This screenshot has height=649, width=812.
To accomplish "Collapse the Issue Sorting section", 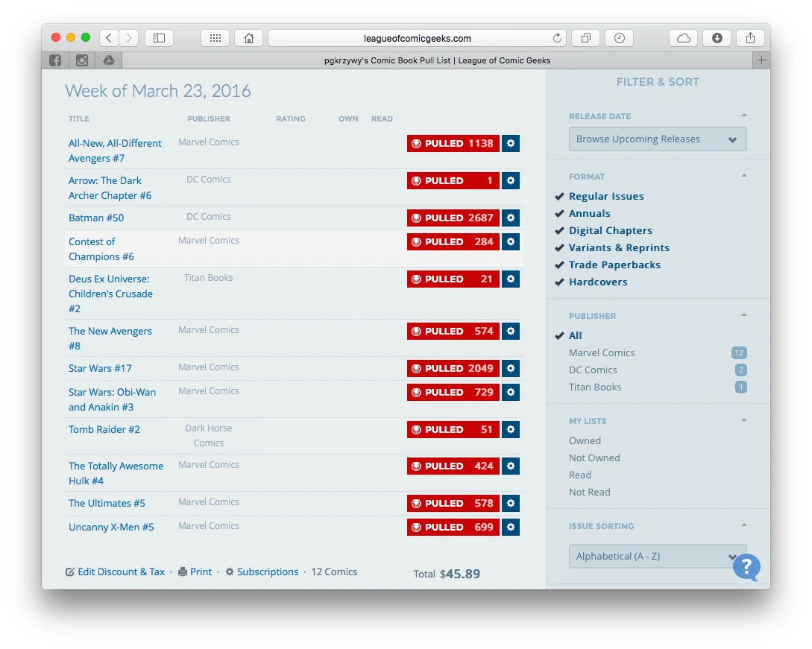I will 743,525.
